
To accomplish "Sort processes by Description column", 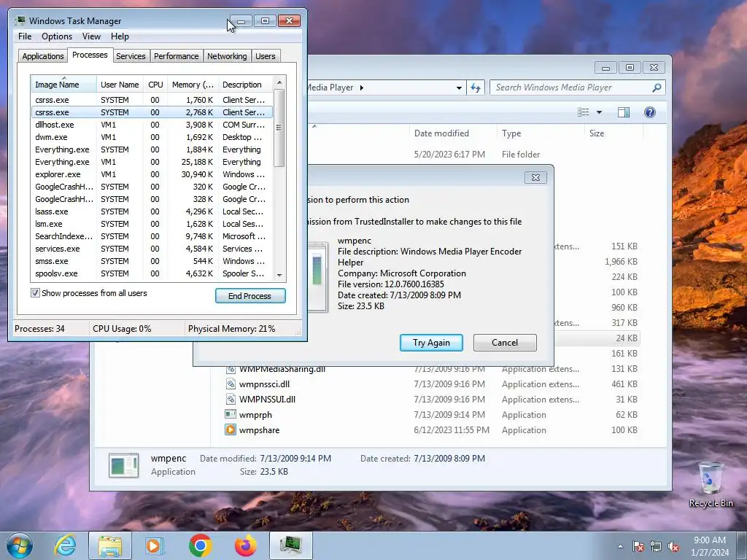I will pos(245,85).
